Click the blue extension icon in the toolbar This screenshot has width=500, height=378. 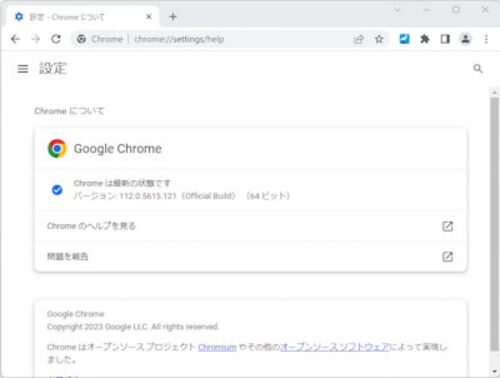click(x=404, y=39)
